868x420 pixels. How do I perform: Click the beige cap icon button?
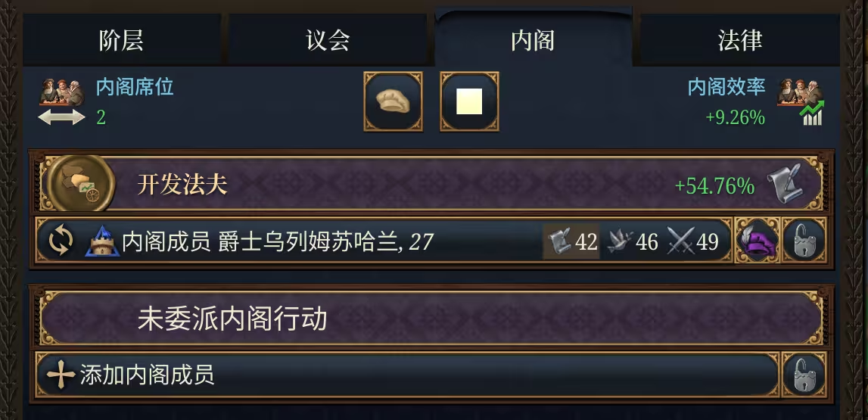click(x=393, y=101)
